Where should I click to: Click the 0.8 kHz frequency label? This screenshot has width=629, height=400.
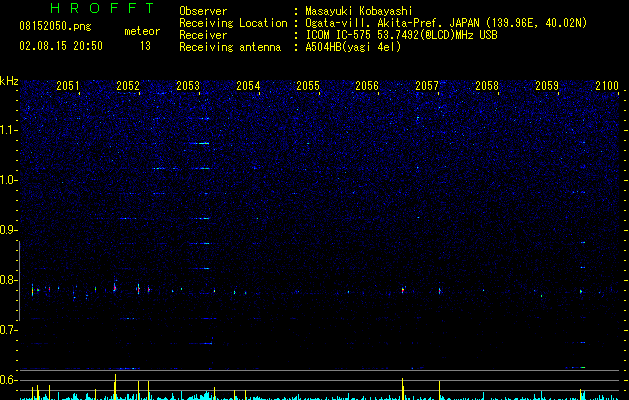[8, 280]
